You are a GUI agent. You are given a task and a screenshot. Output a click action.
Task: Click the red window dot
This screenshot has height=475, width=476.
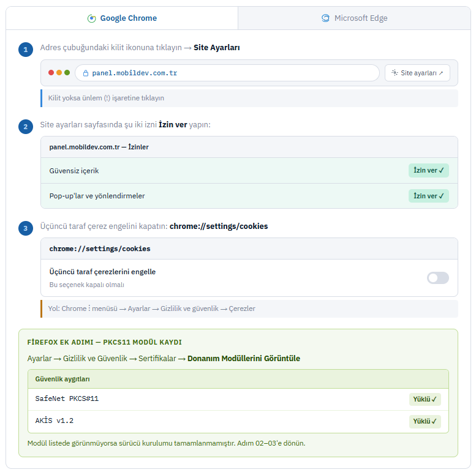51,72
